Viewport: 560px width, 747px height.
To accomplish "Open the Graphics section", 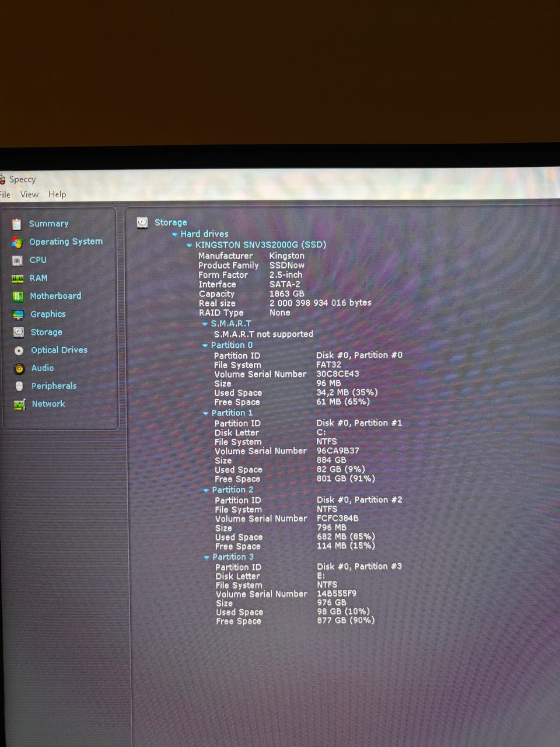I will pyautogui.click(x=48, y=314).
